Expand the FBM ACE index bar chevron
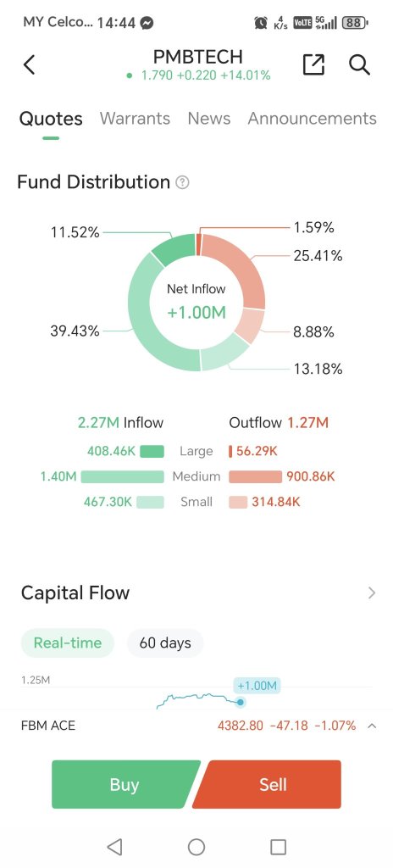The image size is (393, 868). pos(372,726)
